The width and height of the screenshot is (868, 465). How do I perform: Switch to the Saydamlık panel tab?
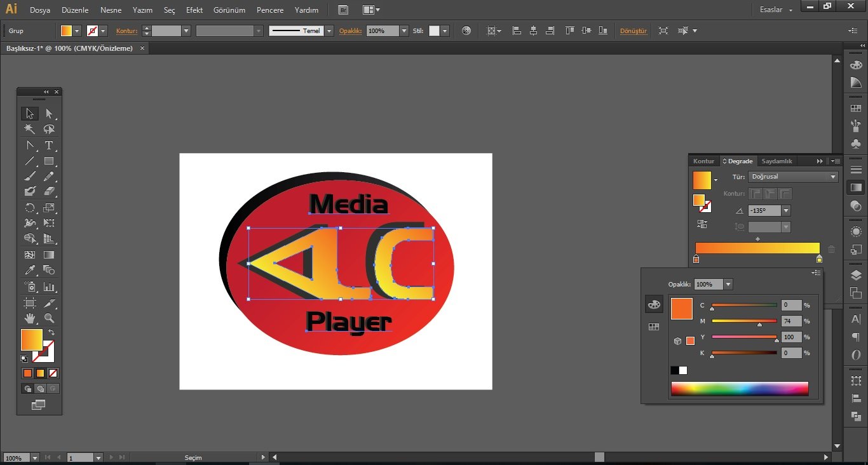(x=776, y=161)
